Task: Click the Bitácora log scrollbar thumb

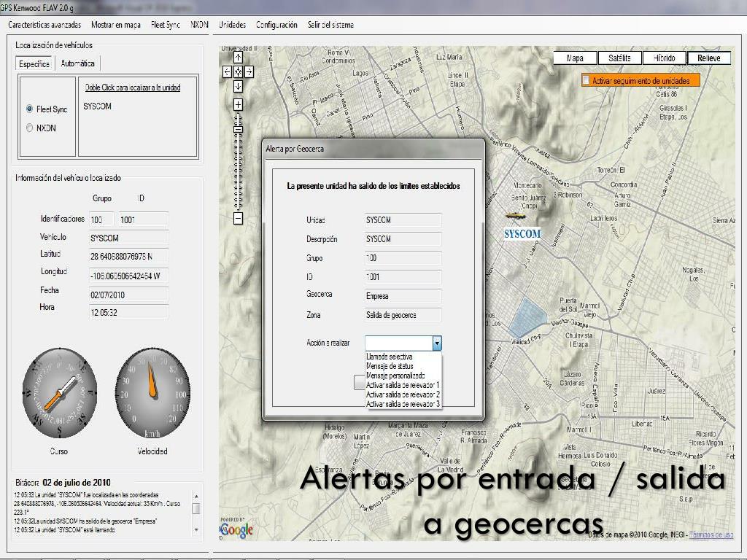Action: pyautogui.click(x=196, y=508)
